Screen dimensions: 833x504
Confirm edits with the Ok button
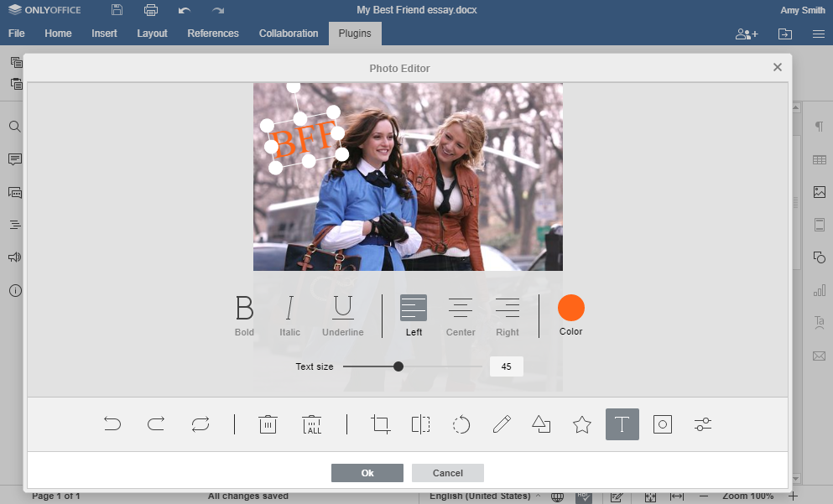(x=367, y=473)
